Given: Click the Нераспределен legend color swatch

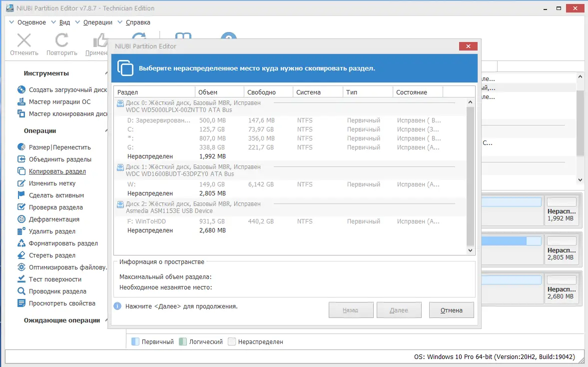Looking at the screenshot, I should [x=232, y=341].
